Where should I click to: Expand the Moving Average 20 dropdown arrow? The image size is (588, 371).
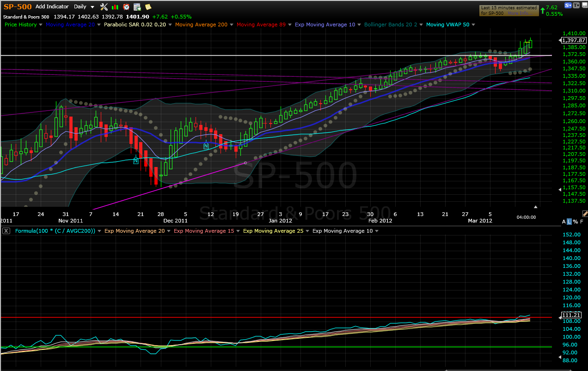click(x=99, y=25)
